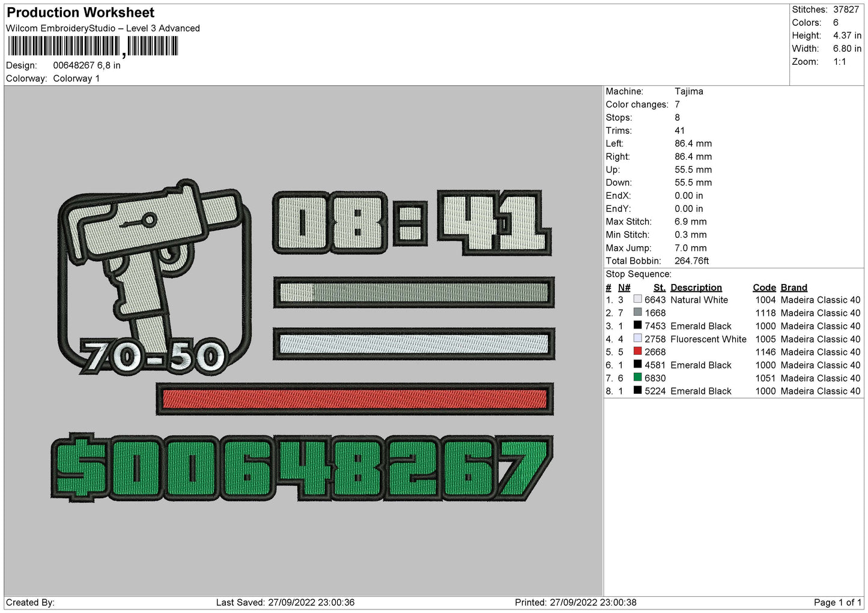This screenshot has width=868, height=613.
Task: Click the Zoom value 1:1
Action: [839, 62]
